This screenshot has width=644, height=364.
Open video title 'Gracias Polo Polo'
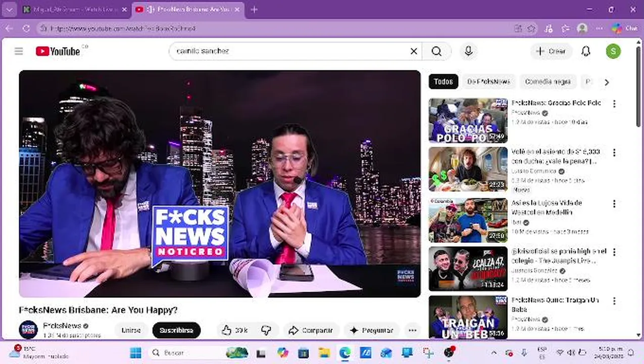click(x=556, y=103)
